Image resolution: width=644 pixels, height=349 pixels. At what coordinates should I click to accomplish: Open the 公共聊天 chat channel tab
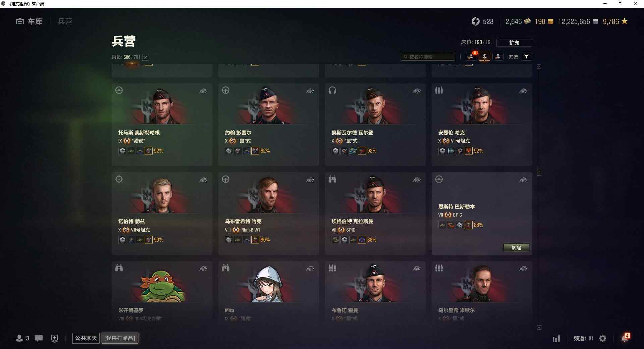coord(86,338)
